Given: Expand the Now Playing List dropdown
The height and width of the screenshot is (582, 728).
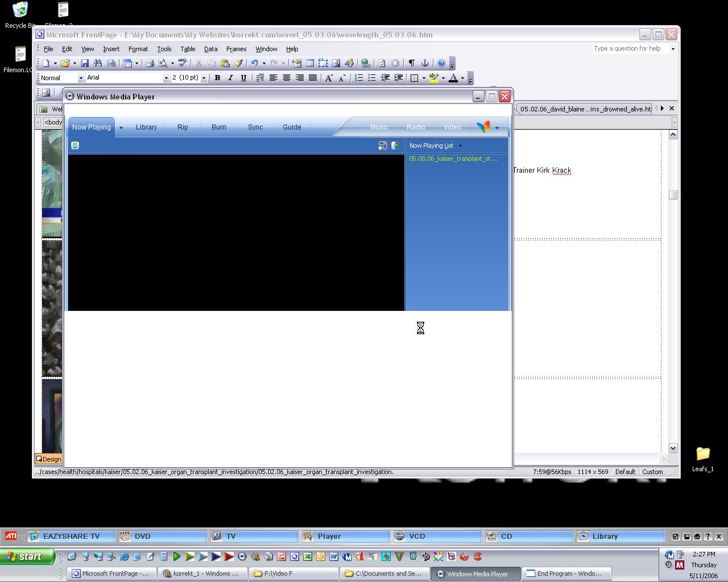Looking at the screenshot, I should 460,145.
